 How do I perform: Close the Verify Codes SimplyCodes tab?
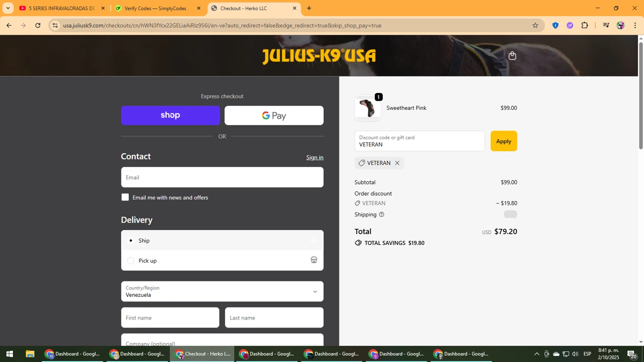[199, 8]
